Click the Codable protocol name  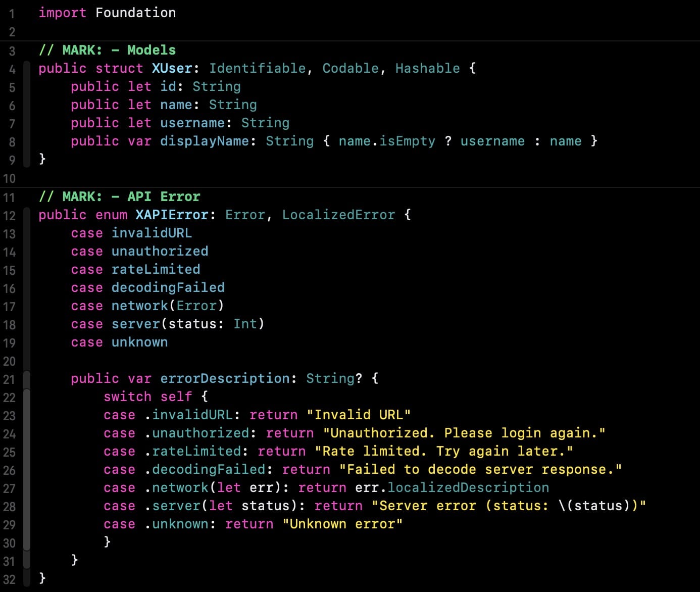[351, 68]
